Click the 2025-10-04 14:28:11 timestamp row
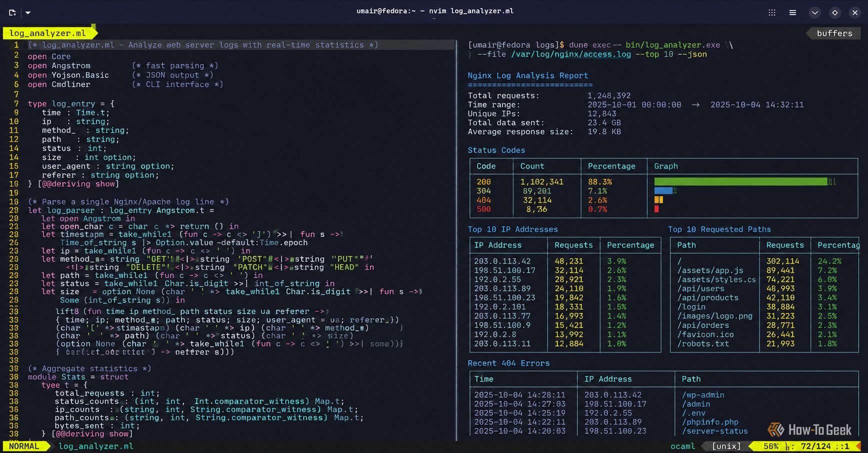 (519, 394)
